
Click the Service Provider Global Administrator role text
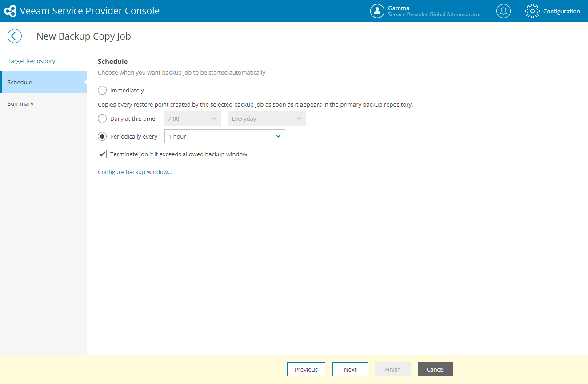tap(435, 15)
